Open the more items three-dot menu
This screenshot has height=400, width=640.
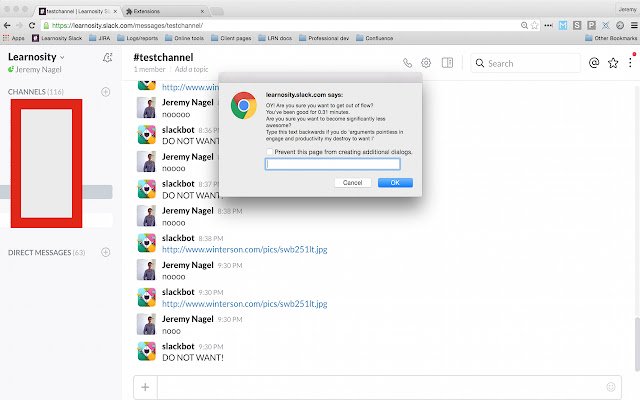click(x=631, y=63)
